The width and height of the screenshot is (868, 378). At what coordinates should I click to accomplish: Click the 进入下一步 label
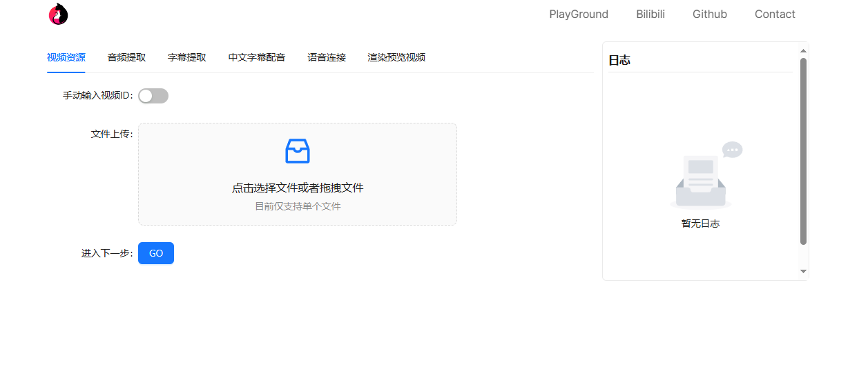[x=107, y=253]
